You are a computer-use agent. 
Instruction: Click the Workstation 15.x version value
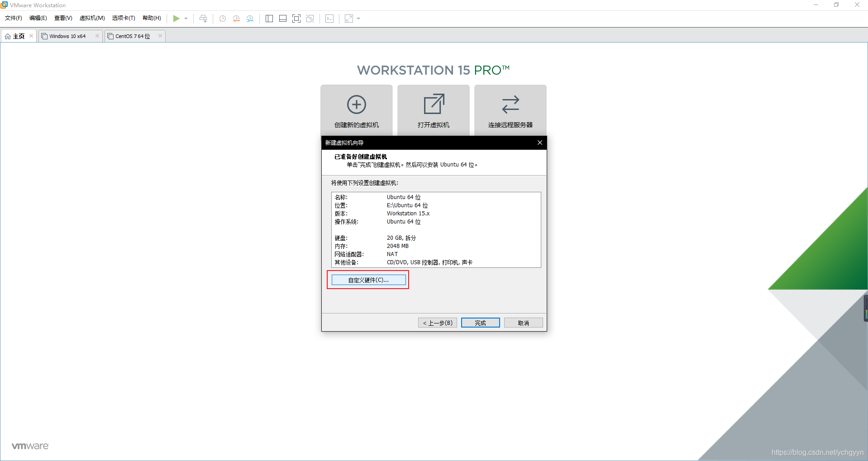point(408,214)
